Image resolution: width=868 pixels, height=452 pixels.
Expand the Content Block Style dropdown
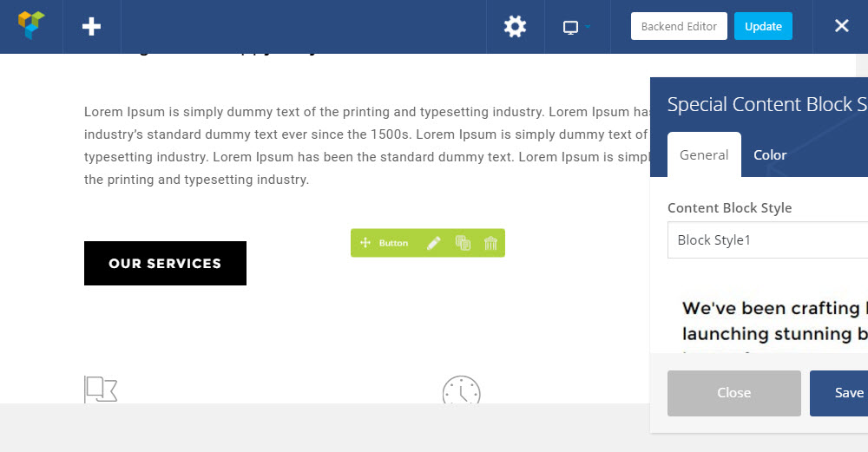click(767, 240)
